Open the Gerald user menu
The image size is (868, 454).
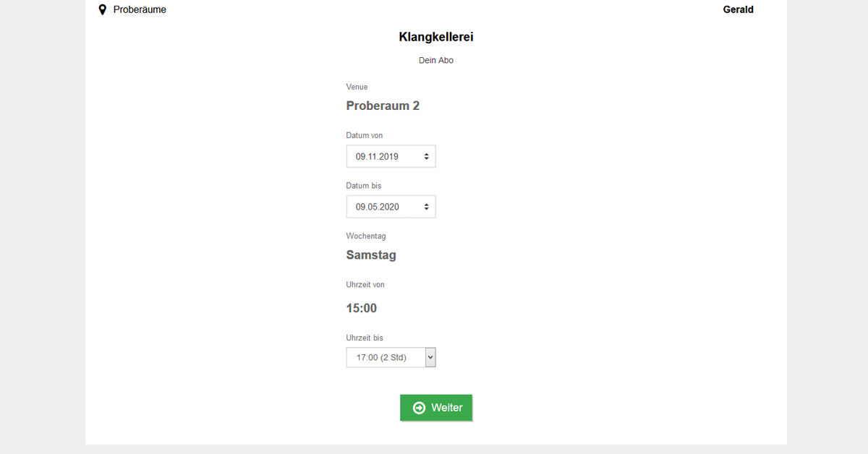pyautogui.click(x=738, y=9)
